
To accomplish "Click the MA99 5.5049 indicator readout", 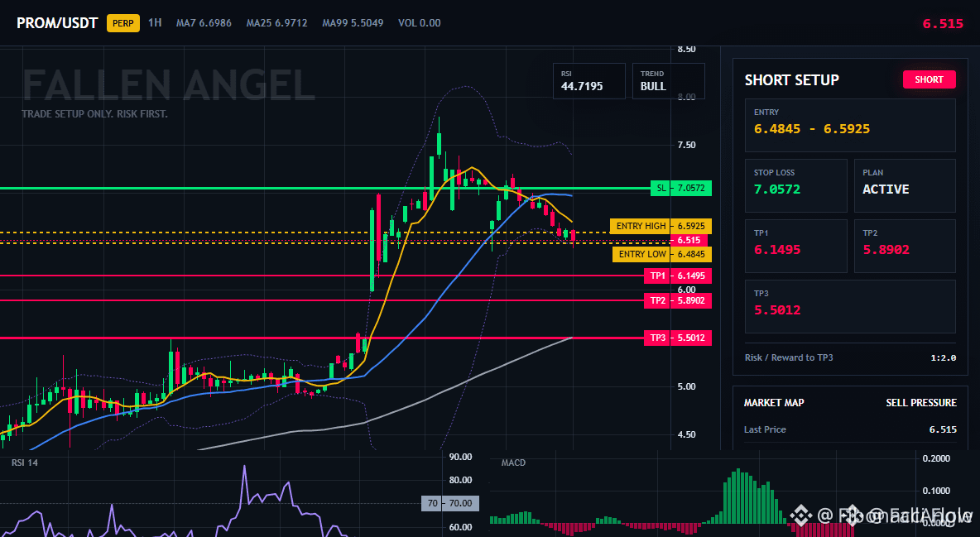I will [353, 23].
